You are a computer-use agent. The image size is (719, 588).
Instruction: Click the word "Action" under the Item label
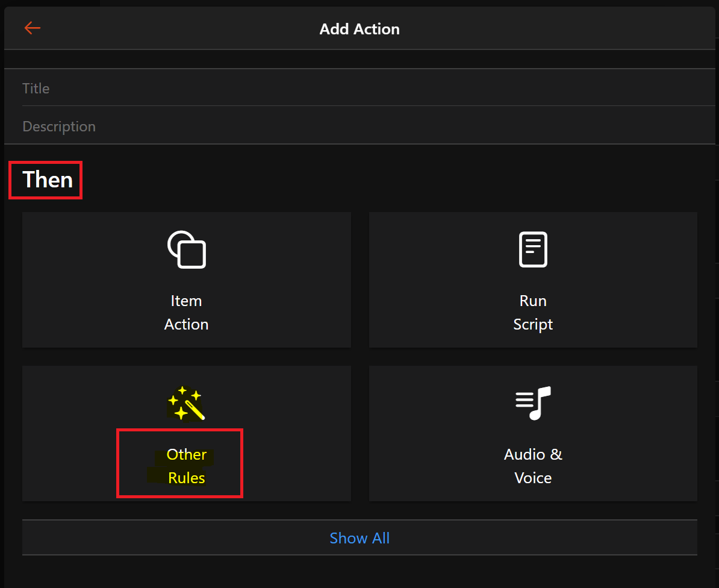(187, 325)
